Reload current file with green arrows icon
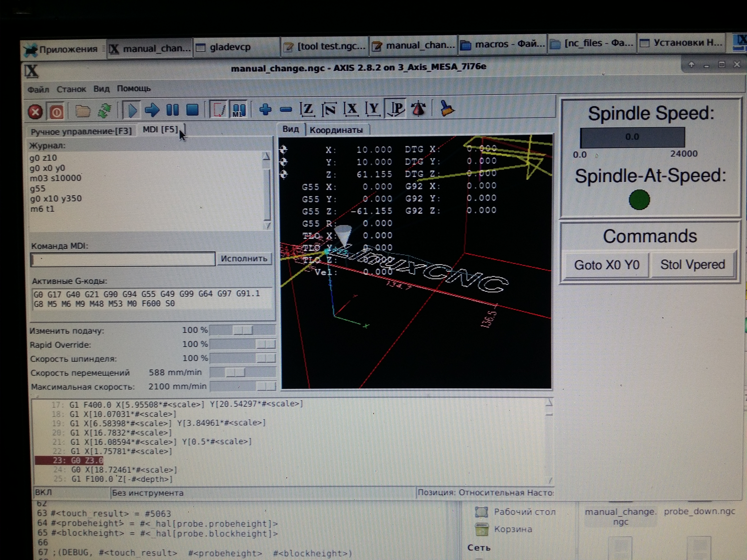Screen dimensions: 747x560 coord(105,111)
